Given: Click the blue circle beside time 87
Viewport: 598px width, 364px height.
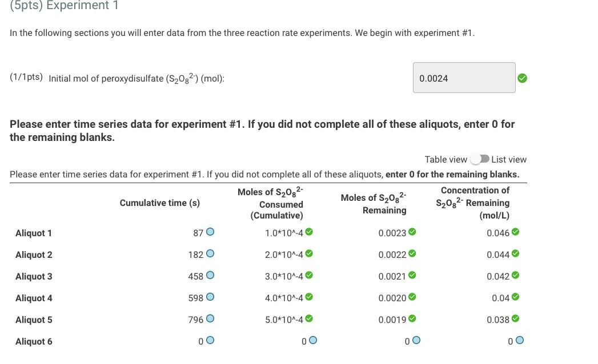Looking at the screenshot, I should pyautogui.click(x=210, y=231).
